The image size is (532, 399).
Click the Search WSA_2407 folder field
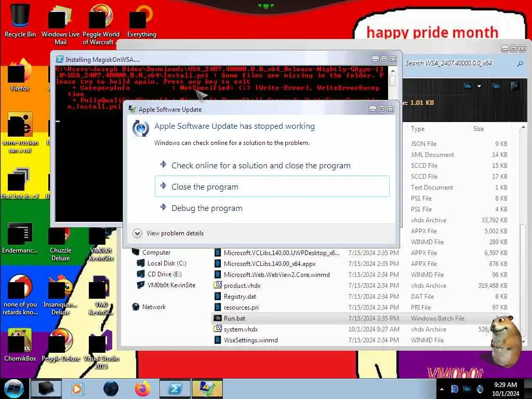click(x=459, y=63)
